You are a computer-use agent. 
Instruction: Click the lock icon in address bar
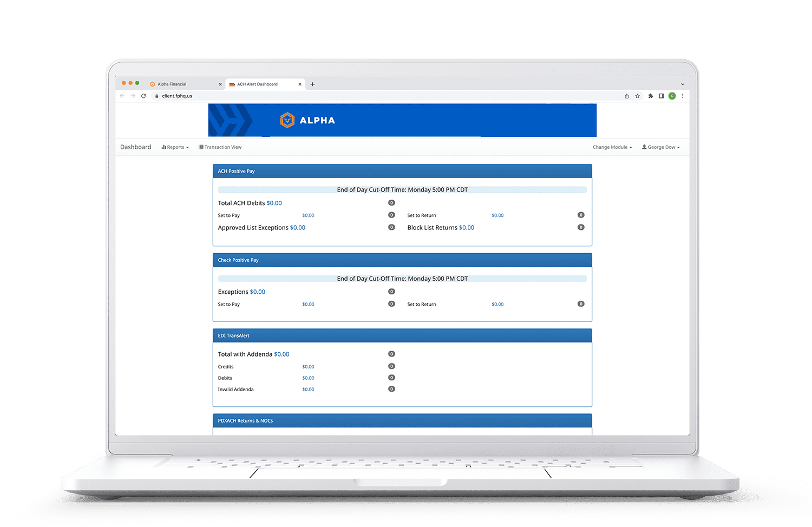coord(156,96)
